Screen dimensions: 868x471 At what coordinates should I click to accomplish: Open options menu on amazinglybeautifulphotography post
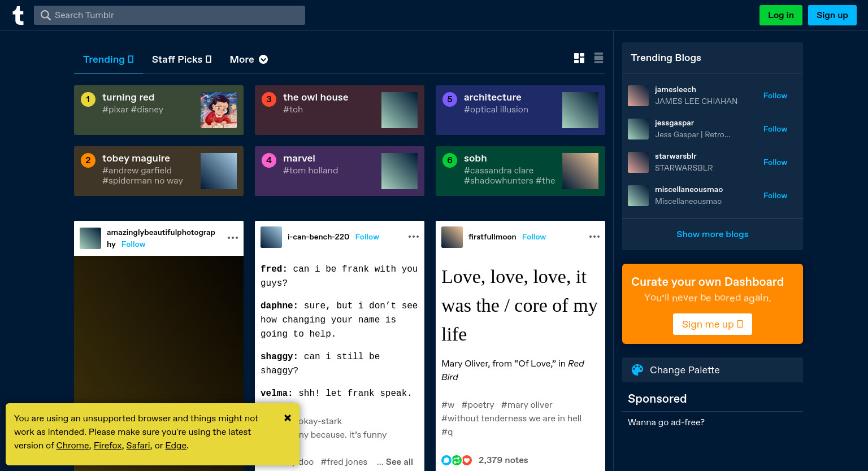(x=233, y=238)
